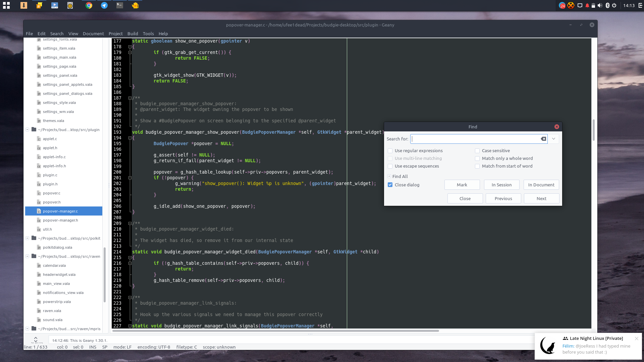Image resolution: width=644 pixels, height=362 pixels.
Task: Open the power menu icon
Action: (614, 5)
